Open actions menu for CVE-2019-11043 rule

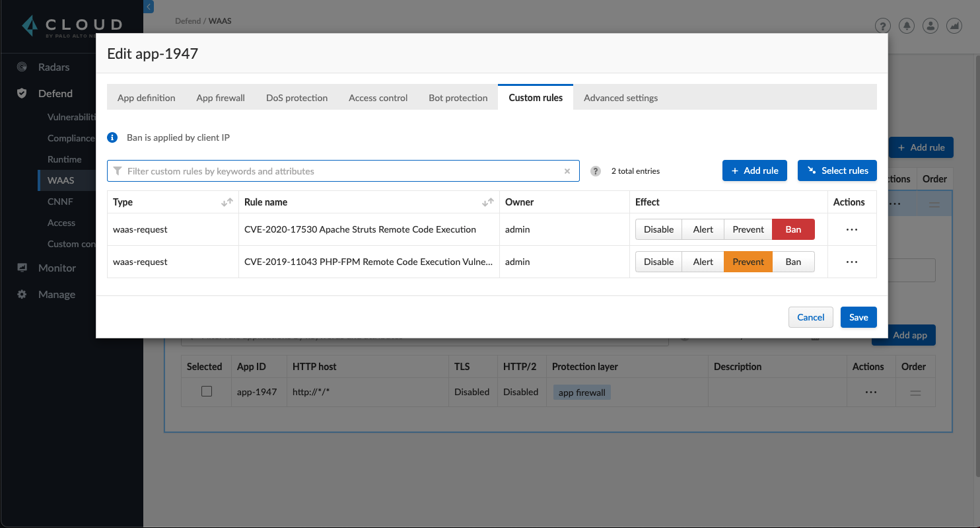(851, 262)
